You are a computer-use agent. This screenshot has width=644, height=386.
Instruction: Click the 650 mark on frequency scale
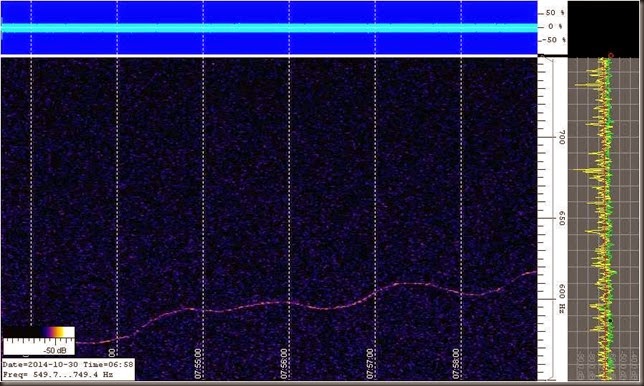pyautogui.click(x=562, y=218)
